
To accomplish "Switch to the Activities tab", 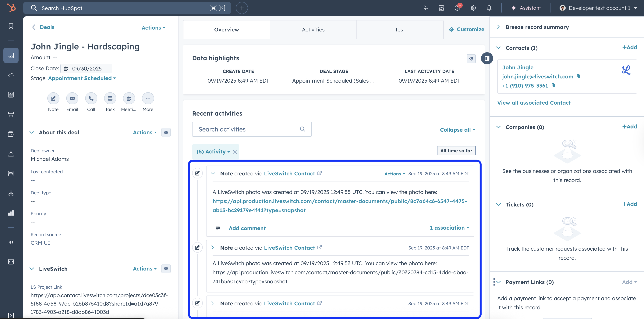I will 313,30.
